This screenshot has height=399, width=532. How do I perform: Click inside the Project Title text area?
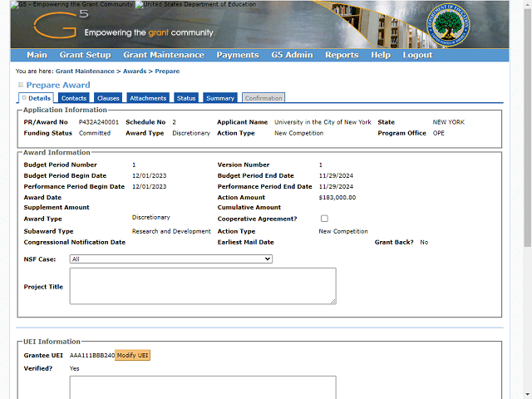coord(203,286)
